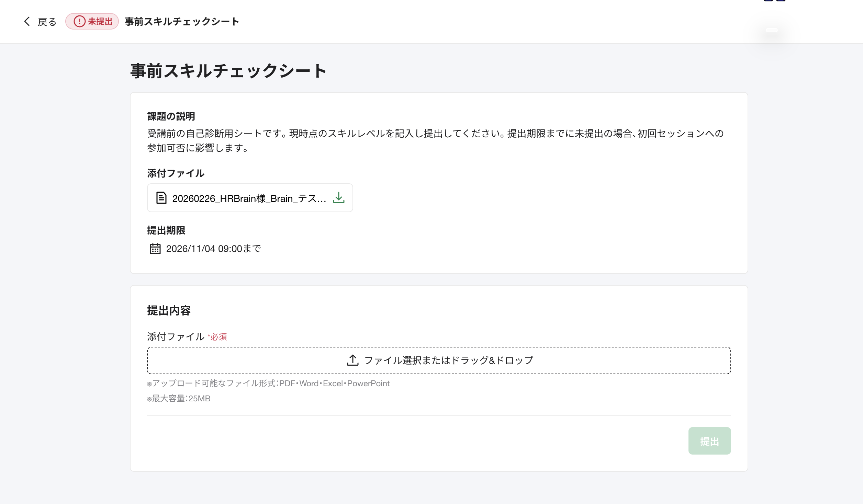Click the 提出内容 section heading
This screenshot has height=504, width=863.
point(169,310)
